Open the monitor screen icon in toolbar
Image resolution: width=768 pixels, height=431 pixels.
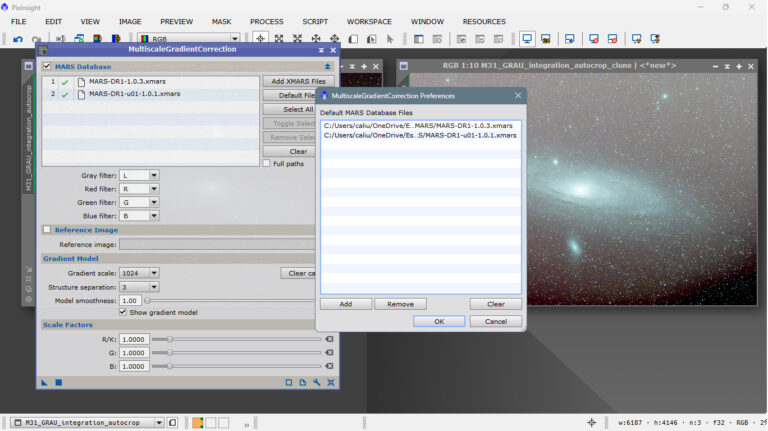(x=527, y=39)
